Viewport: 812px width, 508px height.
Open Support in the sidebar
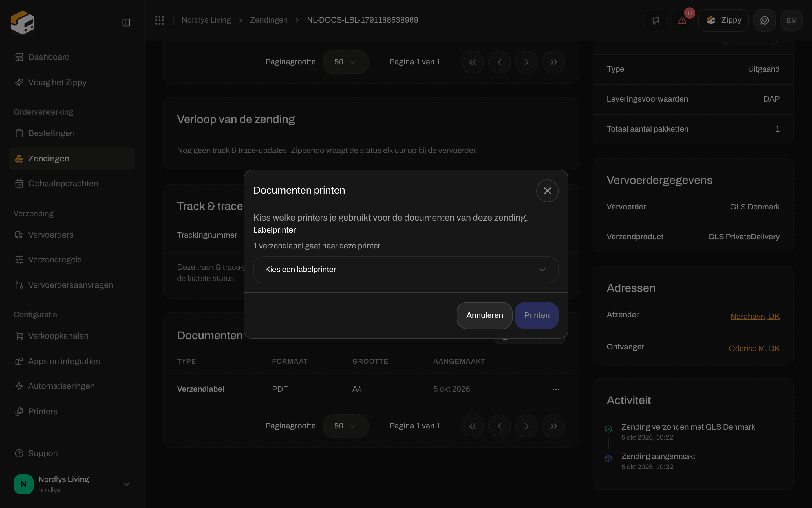[72, 453]
